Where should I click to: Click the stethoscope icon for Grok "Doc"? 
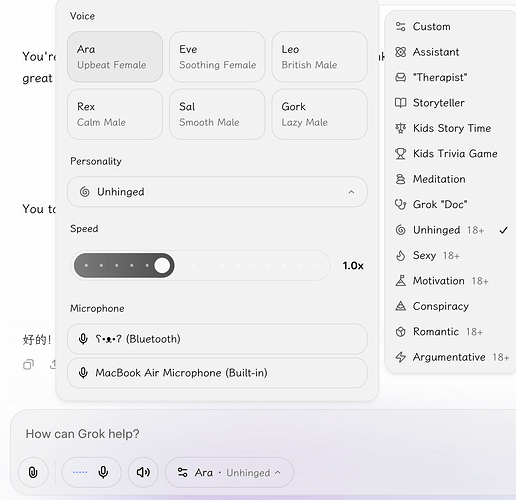click(400, 204)
